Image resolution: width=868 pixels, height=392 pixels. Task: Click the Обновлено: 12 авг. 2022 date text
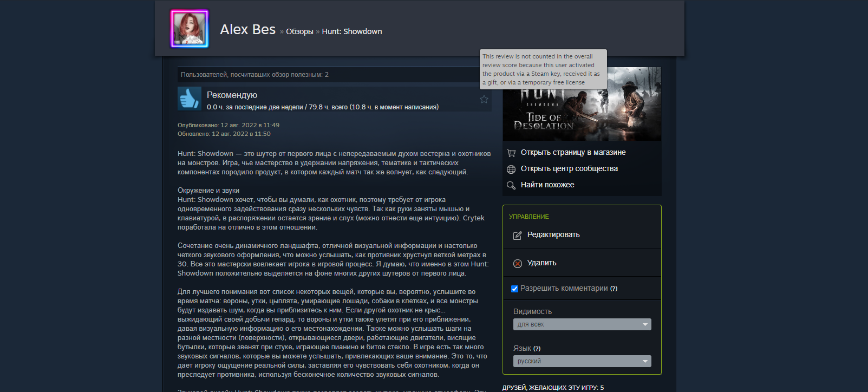point(224,134)
